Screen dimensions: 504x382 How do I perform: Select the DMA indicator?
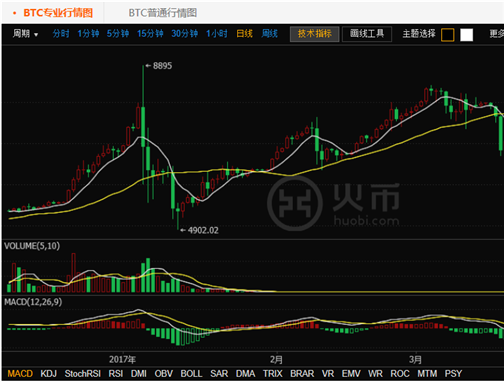click(245, 374)
